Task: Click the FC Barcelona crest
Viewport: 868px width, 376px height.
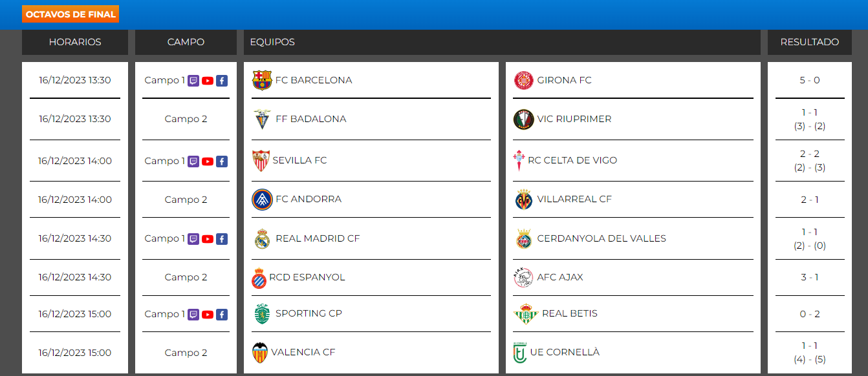Action: pos(262,80)
